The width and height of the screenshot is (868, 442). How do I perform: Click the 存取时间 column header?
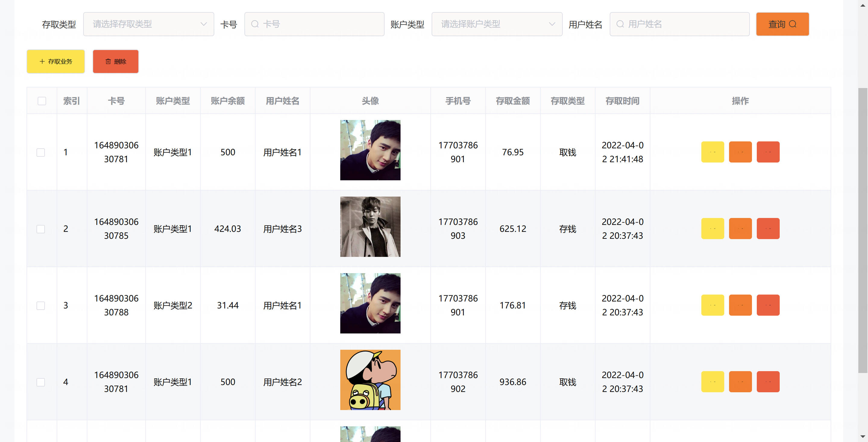(622, 101)
